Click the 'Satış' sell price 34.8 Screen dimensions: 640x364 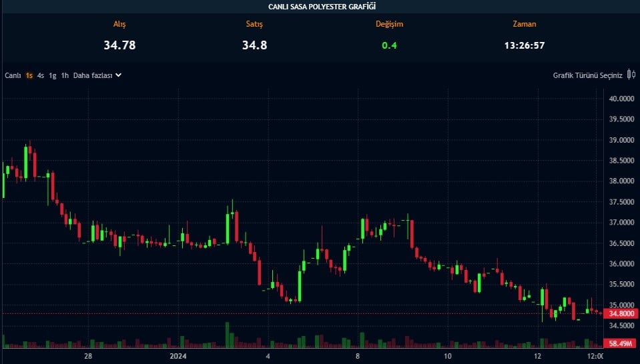(x=254, y=45)
